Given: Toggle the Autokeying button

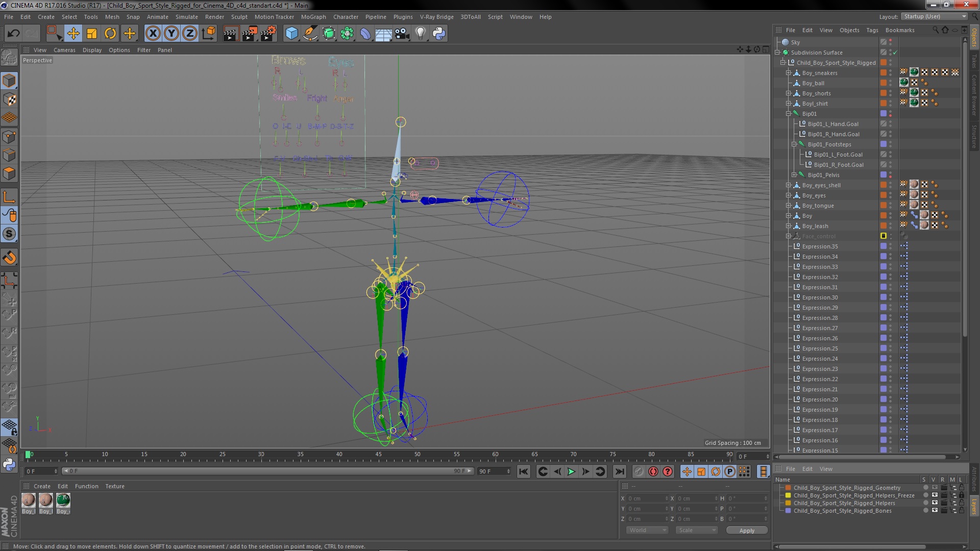Looking at the screenshot, I should [x=653, y=472].
